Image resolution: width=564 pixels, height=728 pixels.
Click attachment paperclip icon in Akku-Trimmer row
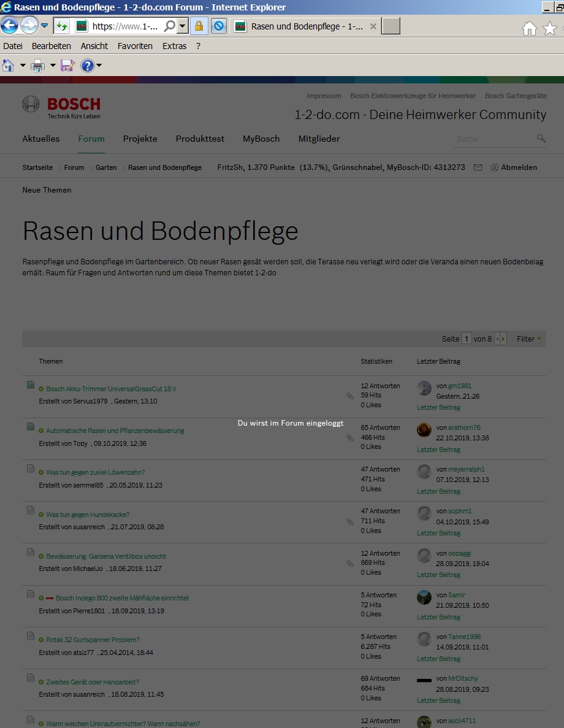tap(350, 396)
